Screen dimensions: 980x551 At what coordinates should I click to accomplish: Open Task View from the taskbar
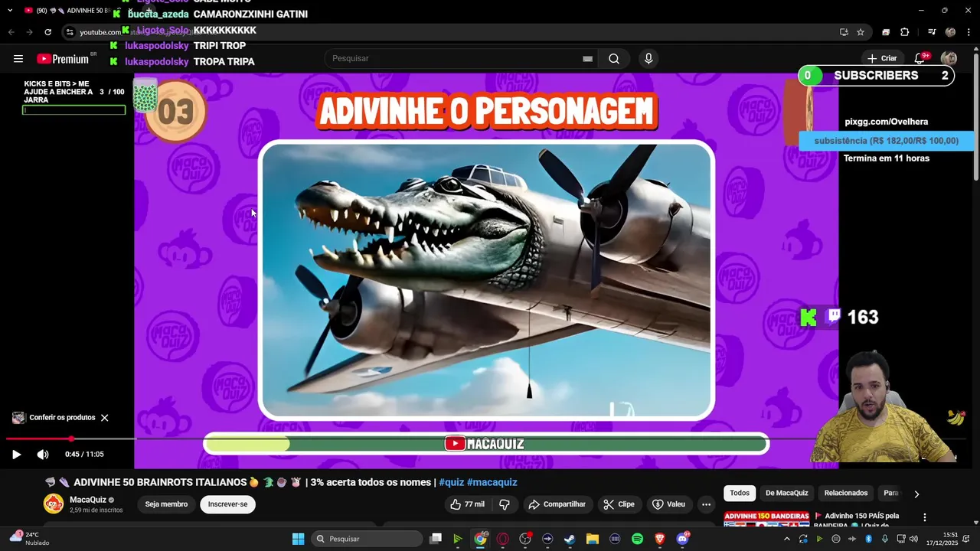click(435, 539)
